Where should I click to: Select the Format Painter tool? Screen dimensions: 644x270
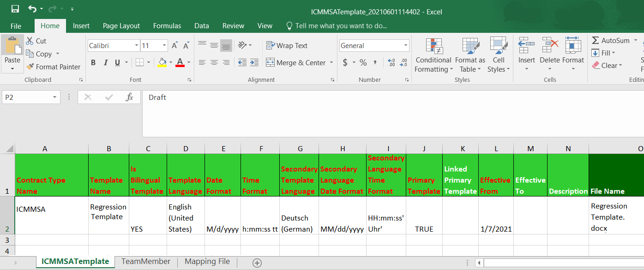click(x=53, y=67)
